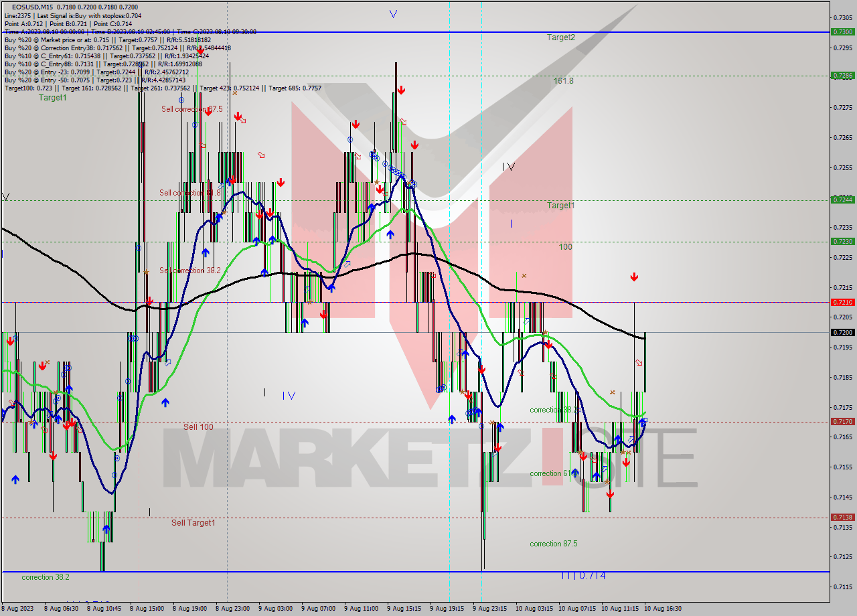Click the blue '| | | 0.714' wave label

click(582, 575)
